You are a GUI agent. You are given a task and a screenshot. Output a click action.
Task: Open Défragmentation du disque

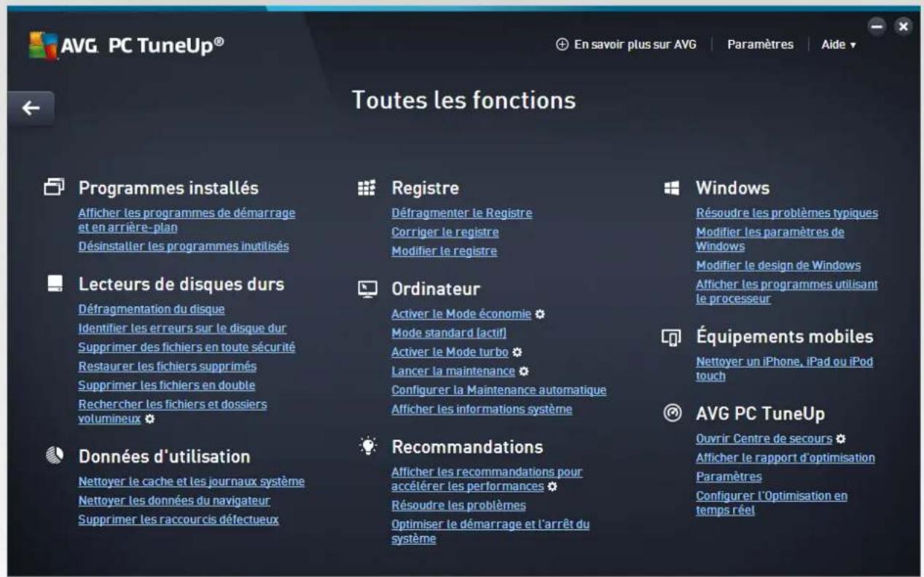[152, 309]
